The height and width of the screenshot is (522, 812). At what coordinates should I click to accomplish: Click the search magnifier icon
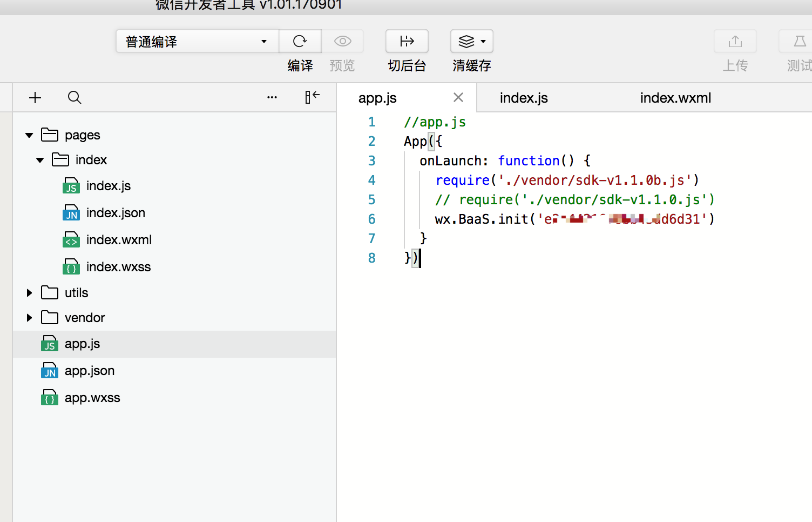[75, 98]
